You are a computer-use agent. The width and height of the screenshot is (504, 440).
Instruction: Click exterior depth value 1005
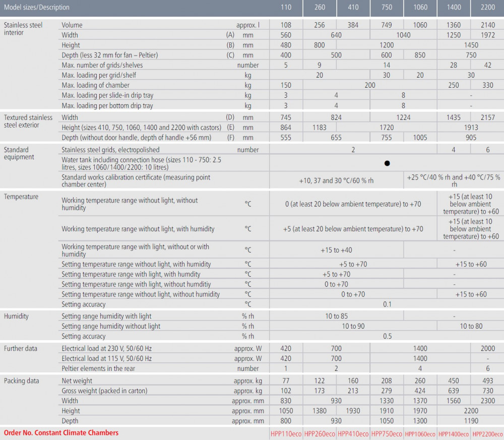[x=420, y=138]
